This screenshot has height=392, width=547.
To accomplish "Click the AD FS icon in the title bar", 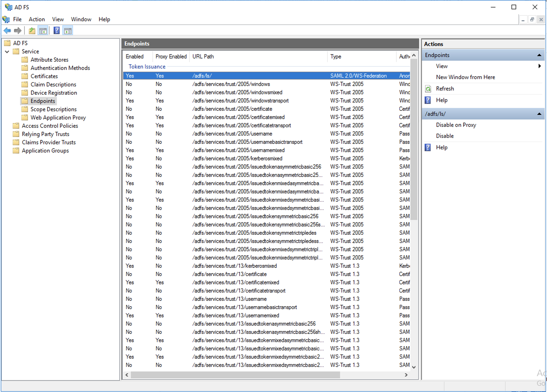I will (9, 7).
